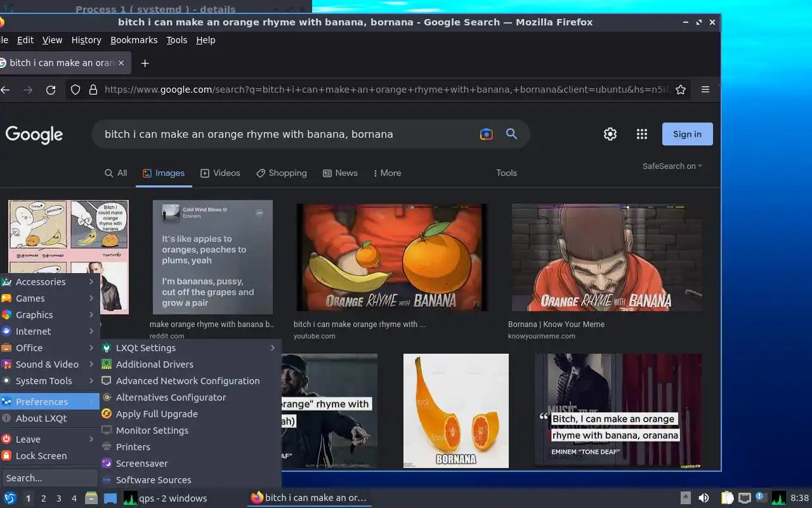Click the Screensaver icon in preferences menu
Image resolution: width=812 pixels, height=508 pixels.
click(x=107, y=464)
